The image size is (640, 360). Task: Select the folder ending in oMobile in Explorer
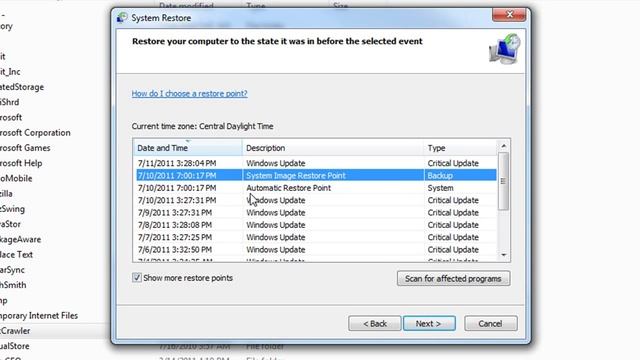pyautogui.click(x=16, y=178)
